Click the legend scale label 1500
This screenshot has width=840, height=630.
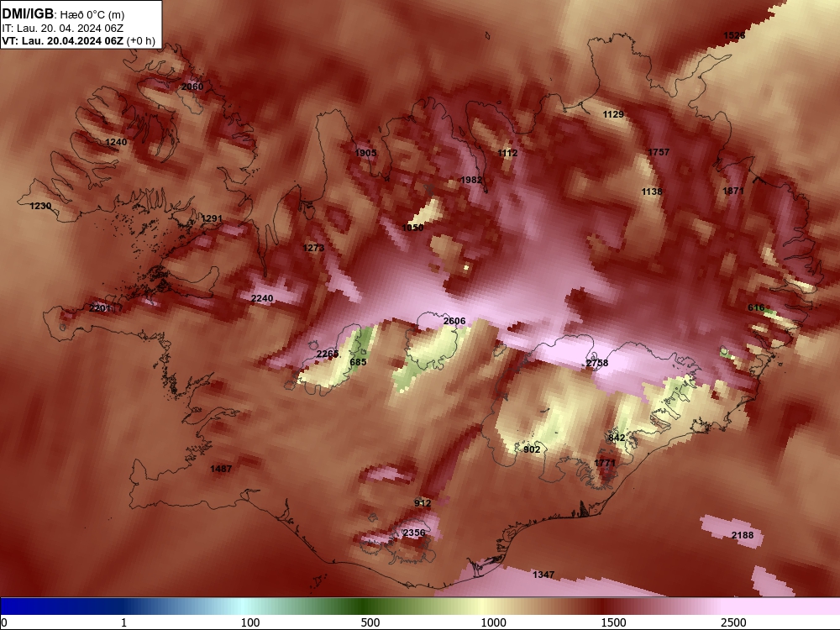(x=613, y=622)
